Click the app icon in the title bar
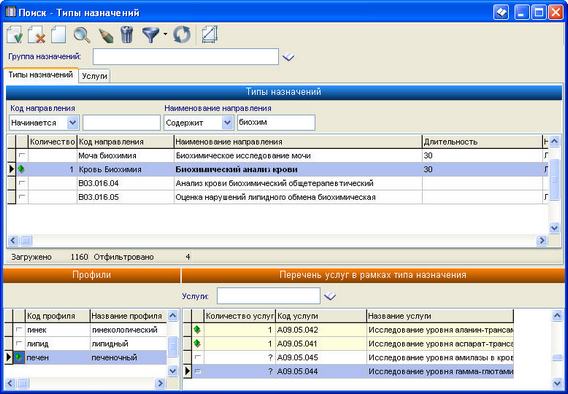 point(11,12)
